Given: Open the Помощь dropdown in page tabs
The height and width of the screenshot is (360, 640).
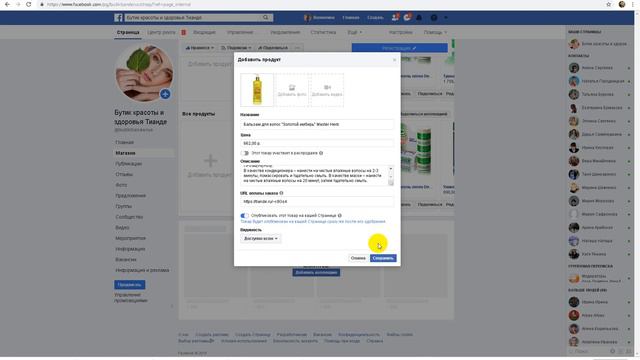Looking at the screenshot, I should tap(435, 32).
